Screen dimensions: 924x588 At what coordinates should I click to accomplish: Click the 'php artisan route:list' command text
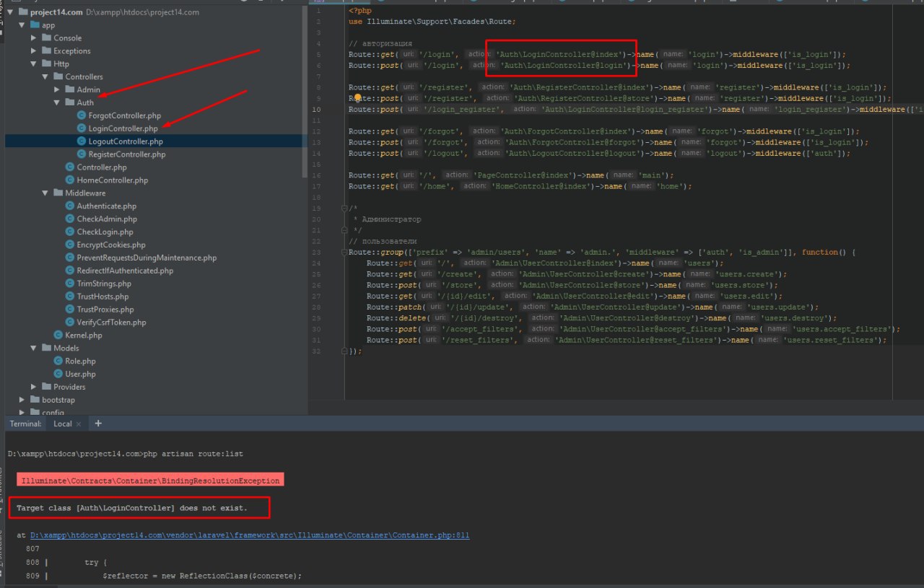pyautogui.click(x=194, y=454)
